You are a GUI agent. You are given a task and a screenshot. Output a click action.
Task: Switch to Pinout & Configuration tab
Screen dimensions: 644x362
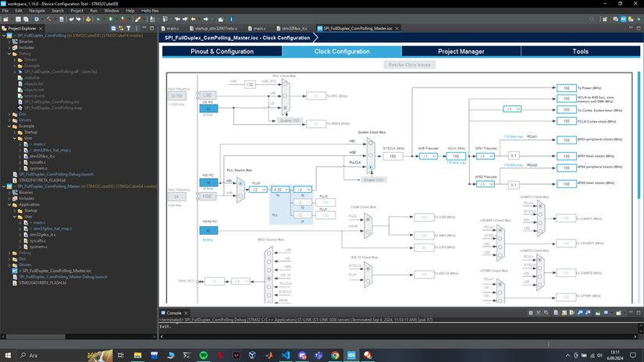tap(222, 51)
